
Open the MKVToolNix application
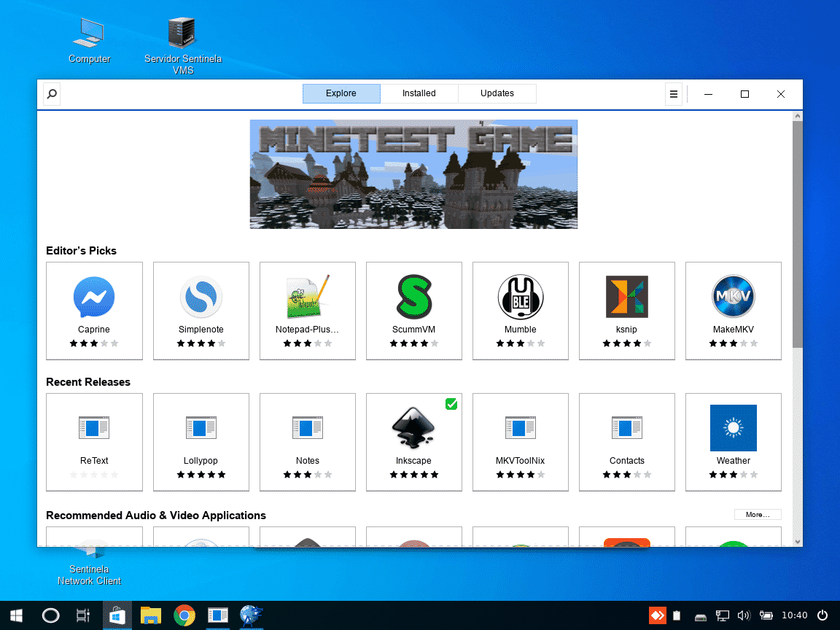[x=520, y=442]
